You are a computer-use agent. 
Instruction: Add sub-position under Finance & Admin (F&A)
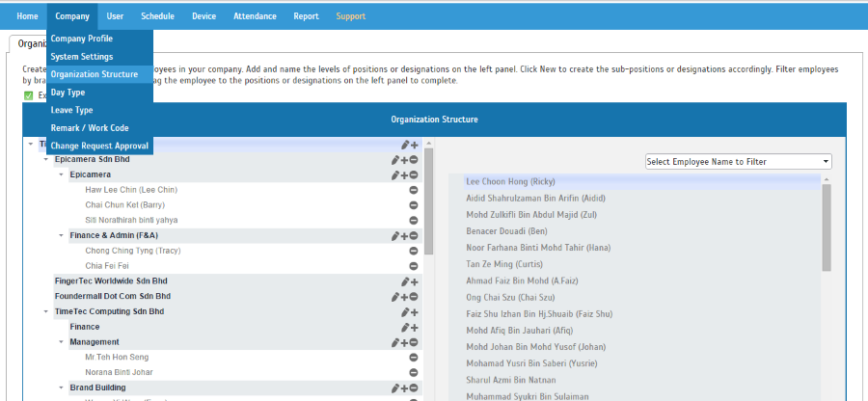[405, 236]
